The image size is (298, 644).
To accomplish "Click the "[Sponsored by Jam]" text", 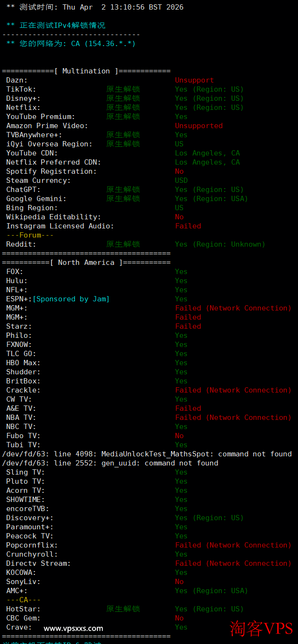I will coord(71,299).
